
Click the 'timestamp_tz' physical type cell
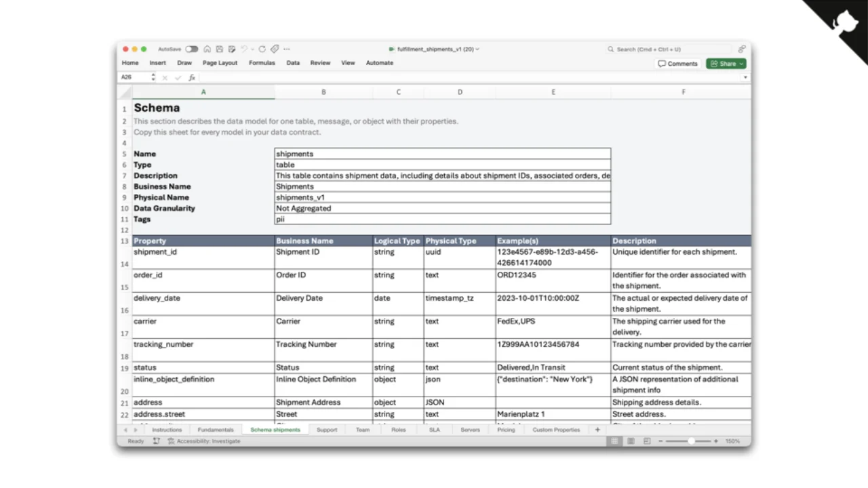coord(460,304)
